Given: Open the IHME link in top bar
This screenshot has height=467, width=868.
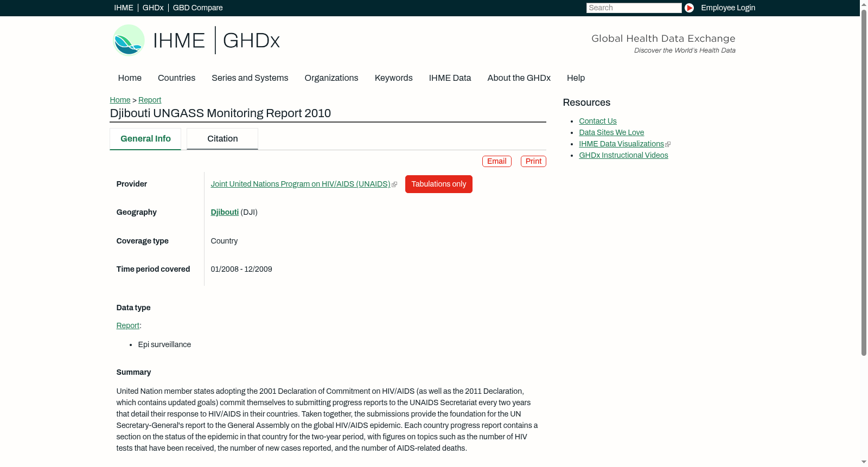Looking at the screenshot, I should point(124,8).
